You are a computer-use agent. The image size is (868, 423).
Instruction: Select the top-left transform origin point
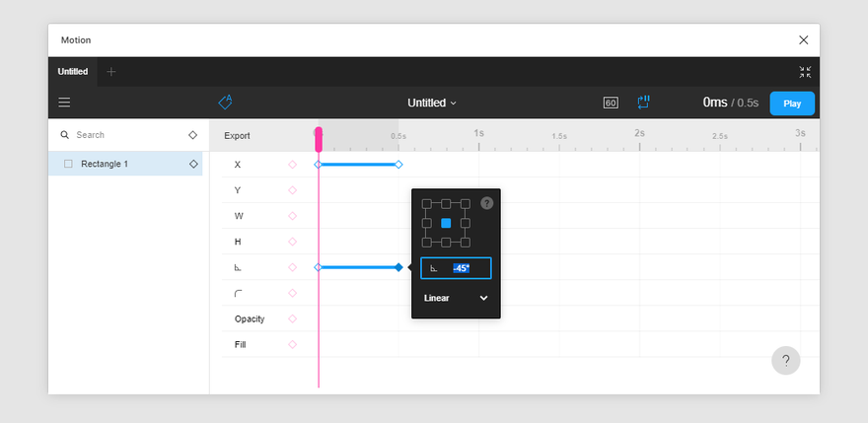pos(426,204)
